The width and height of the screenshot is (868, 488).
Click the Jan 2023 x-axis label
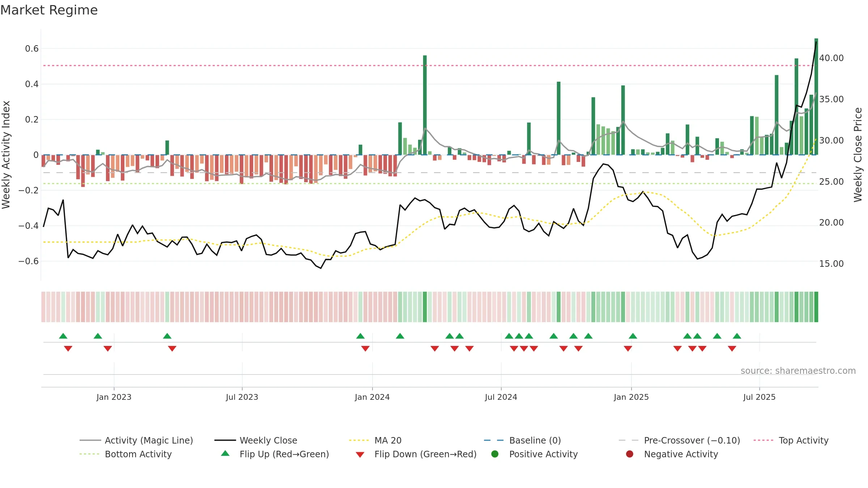coord(114,397)
